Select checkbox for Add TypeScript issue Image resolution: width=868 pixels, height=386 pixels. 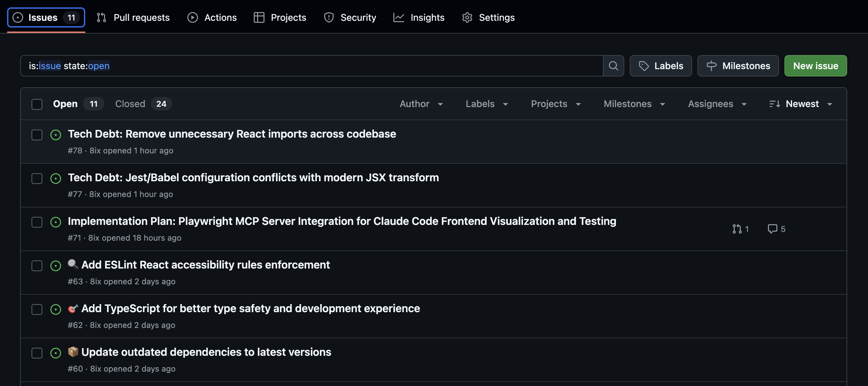pos(37,309)
